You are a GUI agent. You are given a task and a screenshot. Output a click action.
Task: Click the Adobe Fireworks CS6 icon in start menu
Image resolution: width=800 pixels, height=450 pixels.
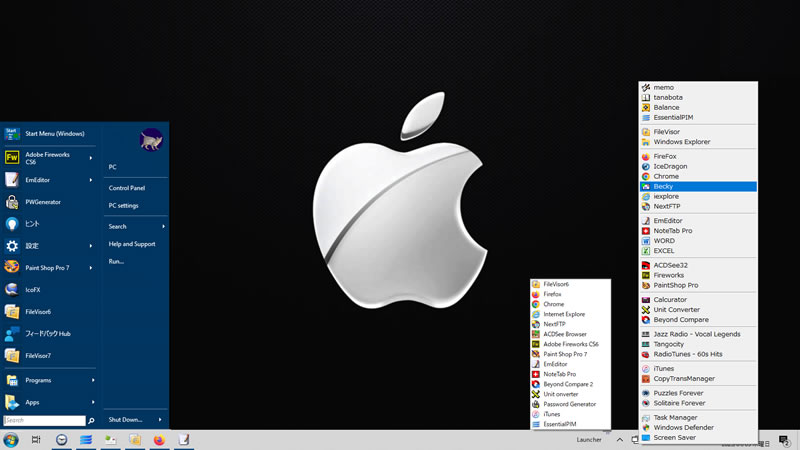[12, 158]
